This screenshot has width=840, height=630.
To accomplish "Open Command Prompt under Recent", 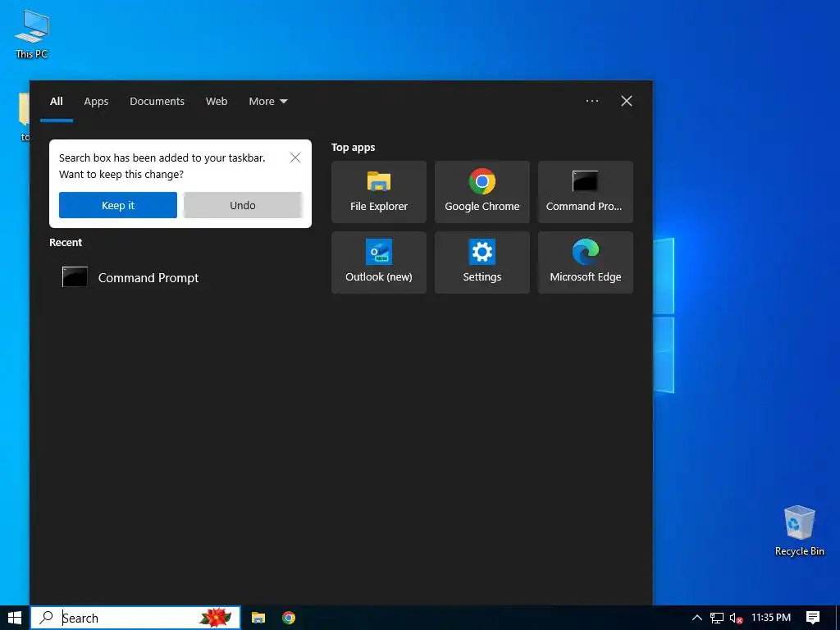I will click(180, 277).
